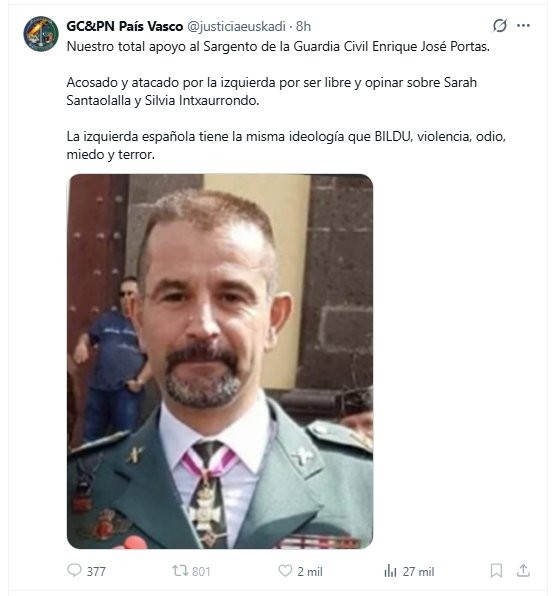Open the three-dot more options menu
Image resolution: width=558 pixels, height=596 pixels.
tap(523, 25)
